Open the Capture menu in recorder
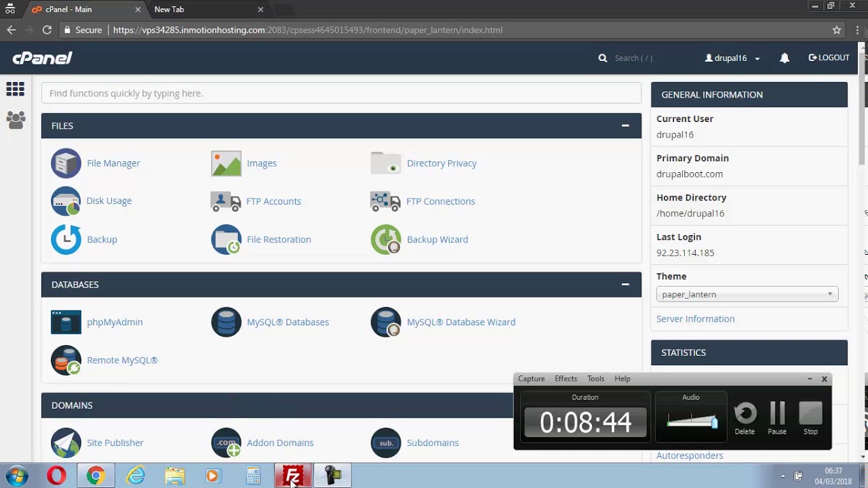 click(531, 379)
